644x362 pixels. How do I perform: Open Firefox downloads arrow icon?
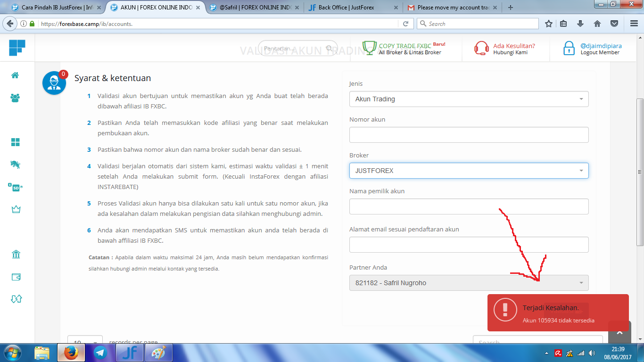[580, 24]
